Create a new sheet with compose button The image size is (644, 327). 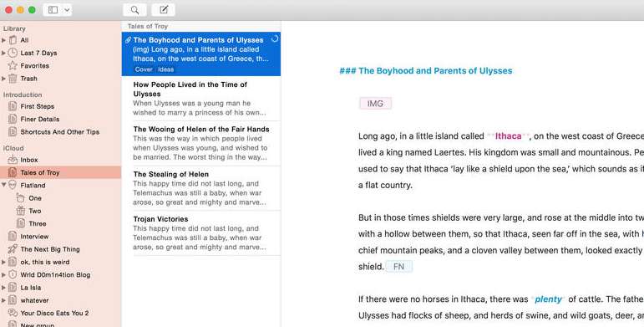(164, 10)
